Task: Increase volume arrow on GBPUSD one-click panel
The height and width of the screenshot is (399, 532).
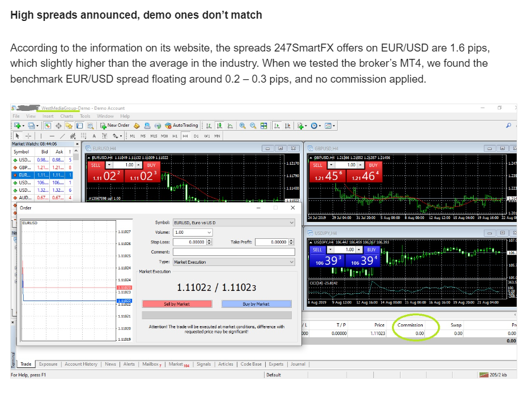Action: pyautogui.click(x=361, y=165)
